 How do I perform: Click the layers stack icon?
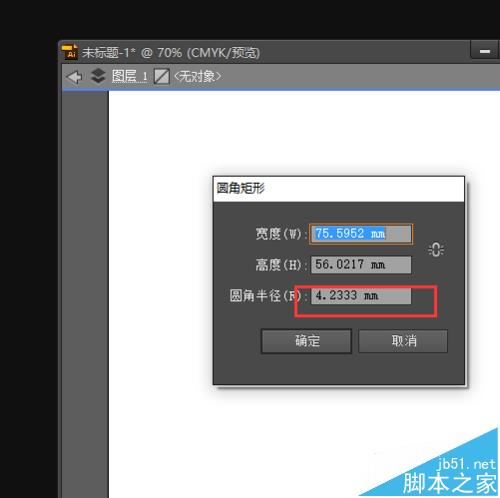point(98,76)
